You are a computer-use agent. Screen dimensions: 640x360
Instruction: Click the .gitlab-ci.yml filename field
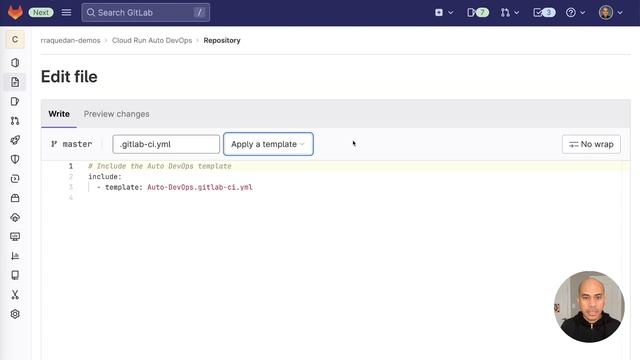pyautogui.click(x=166, y=144)
